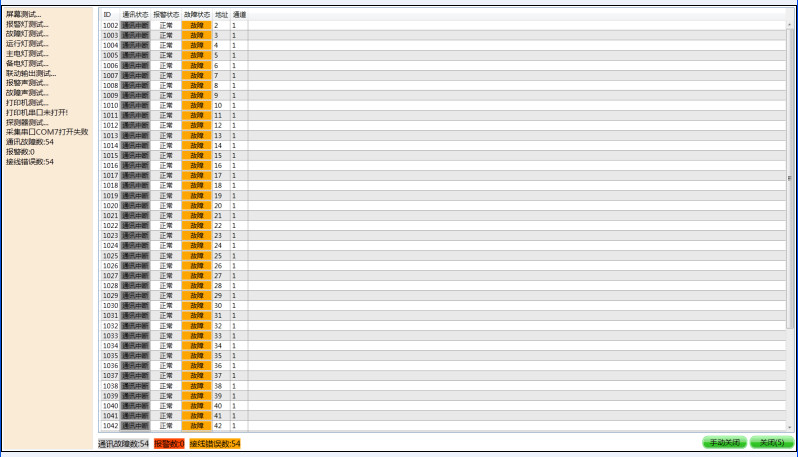Click the 手动关闭 green button

tap(723, 442)
